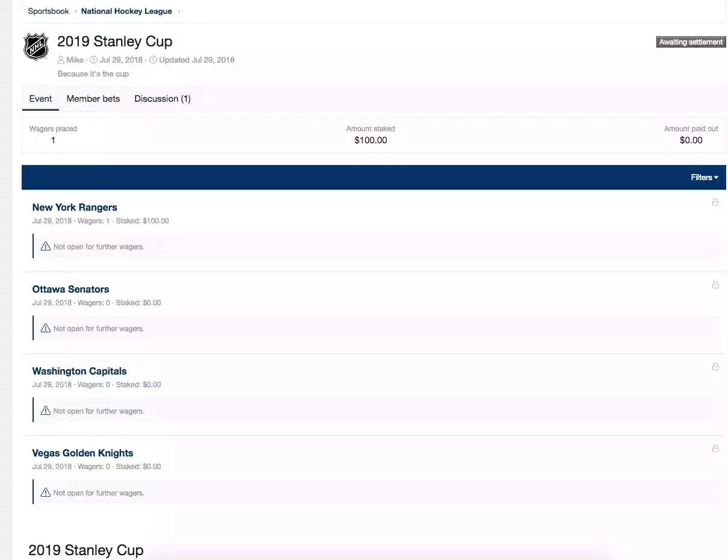Click the lock icon for Washington Capitals
This screenshot has height=560, width=728.
pyautogui.click(x=715, y=366)
